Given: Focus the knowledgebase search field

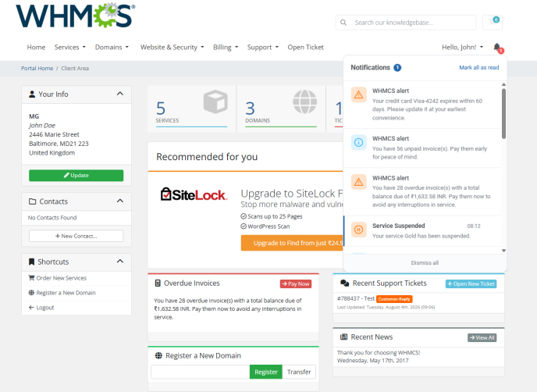Looking at the screenshot, I should tap(406, 23).
